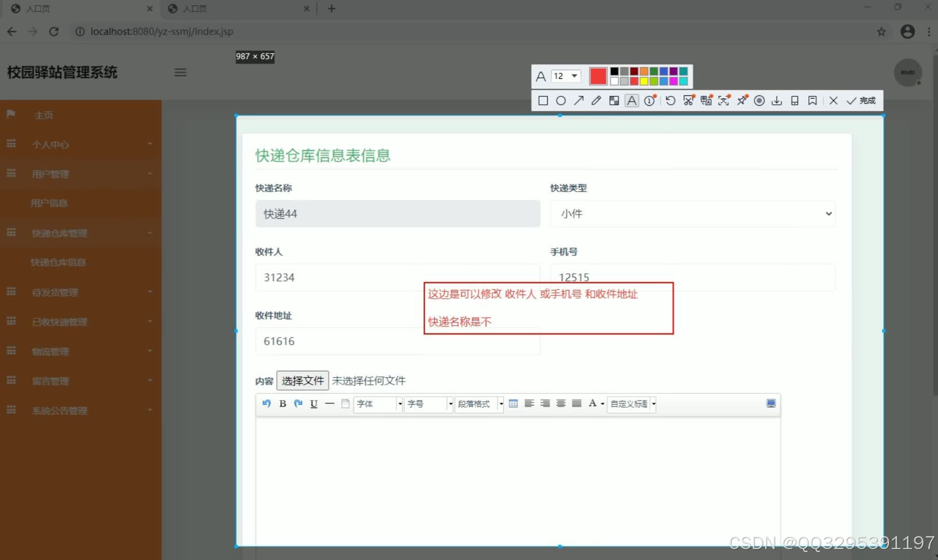Insert horizontal line in editor
This screenshot has height=560, width=938.
point(329,403)
